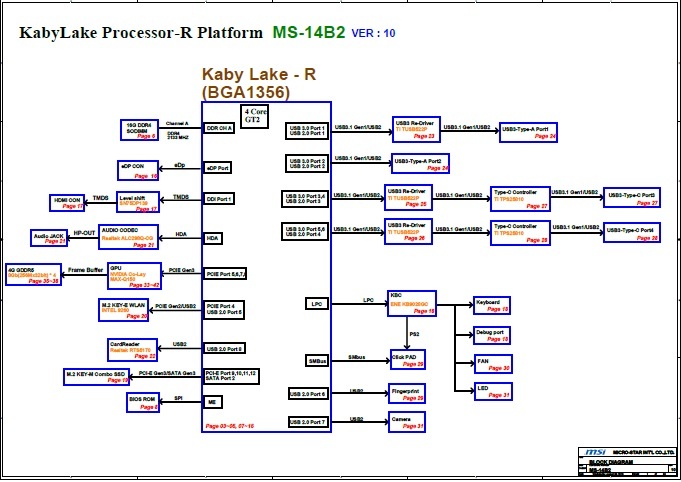The width and height of the screenshot is (681, 482).
Task: Select the "CardReader" Realtek block
Action: point(132,350)
